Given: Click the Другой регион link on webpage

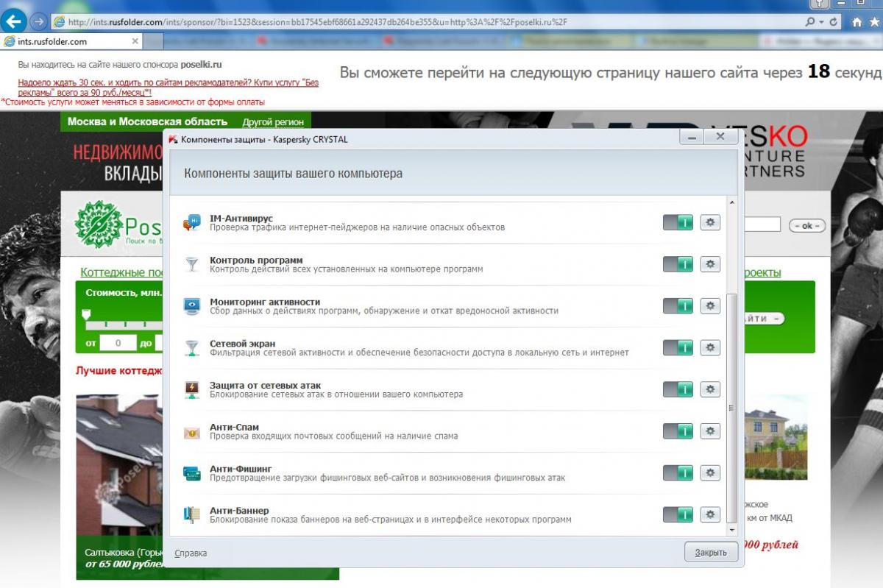Looking at the screenshot, I should pos(273,122).
